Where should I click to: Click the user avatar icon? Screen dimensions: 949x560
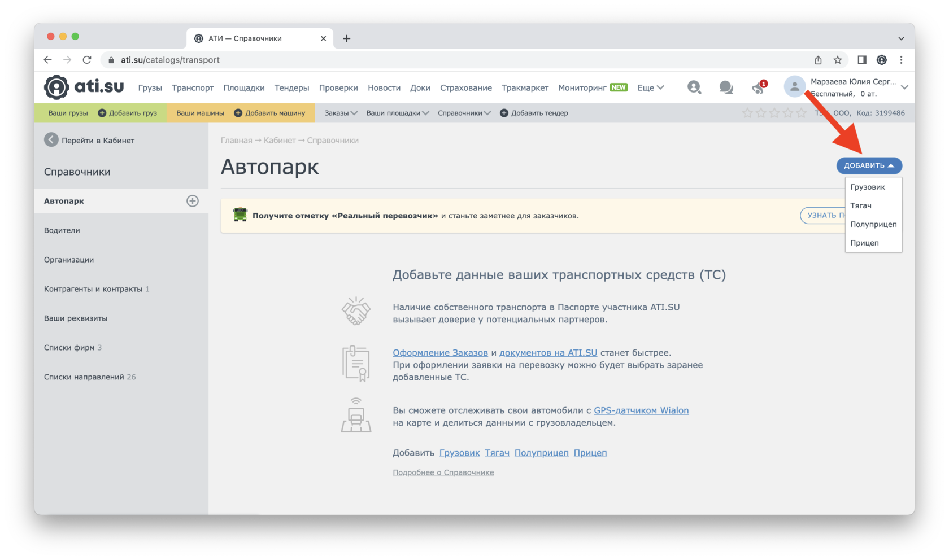tap(794, 86)
